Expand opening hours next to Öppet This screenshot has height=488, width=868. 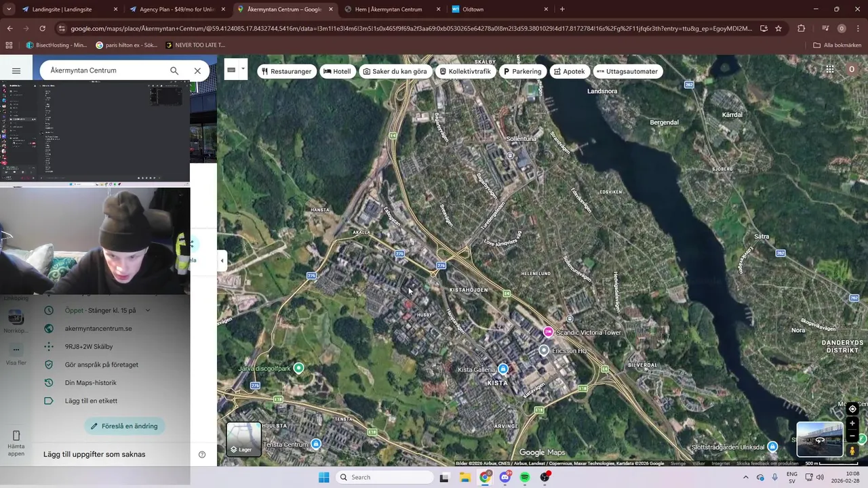pyautogui.click(x=148, y=310)
